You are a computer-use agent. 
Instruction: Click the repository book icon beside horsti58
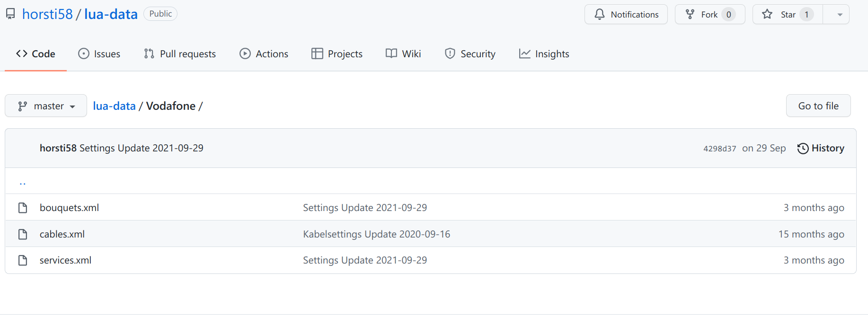pyautogui.click(x=10, y=14)
